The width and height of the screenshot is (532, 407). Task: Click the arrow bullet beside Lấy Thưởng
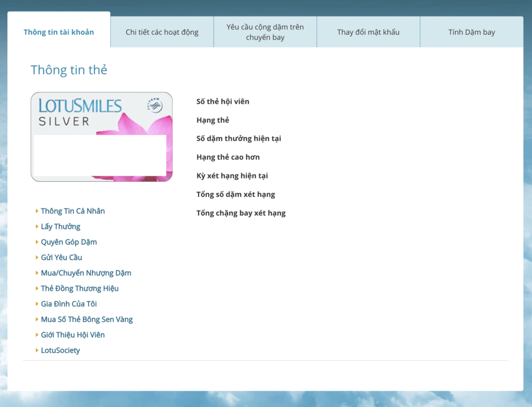click(37, 227)
